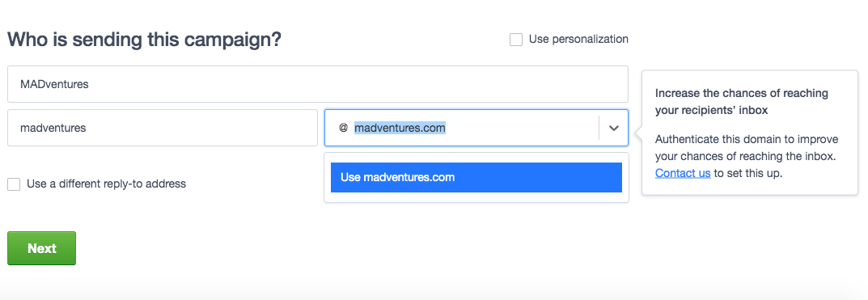Click the tooltip's pointer arrow beside the domain field
868x300 pixels.
[x=638, y=133]
